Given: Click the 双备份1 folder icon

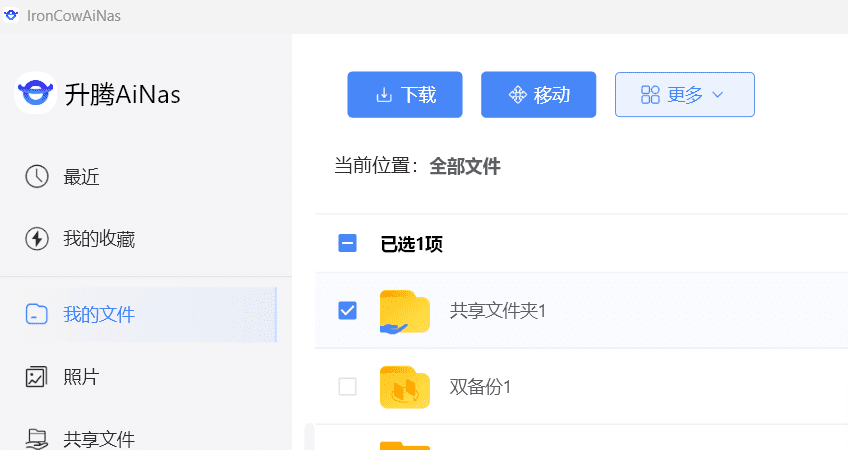Looking at the screenshot, I should 404,387.
